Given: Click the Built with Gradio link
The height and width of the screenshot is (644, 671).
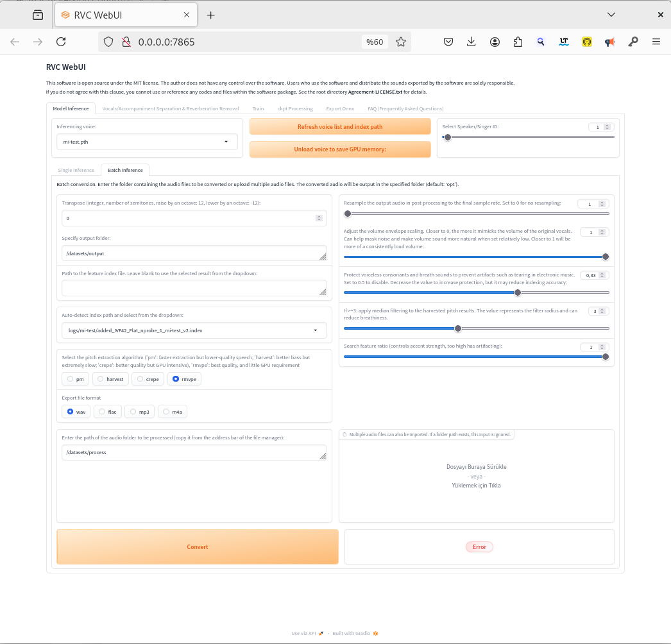Looking at the screenshot, I should click(x=355, y=633).
